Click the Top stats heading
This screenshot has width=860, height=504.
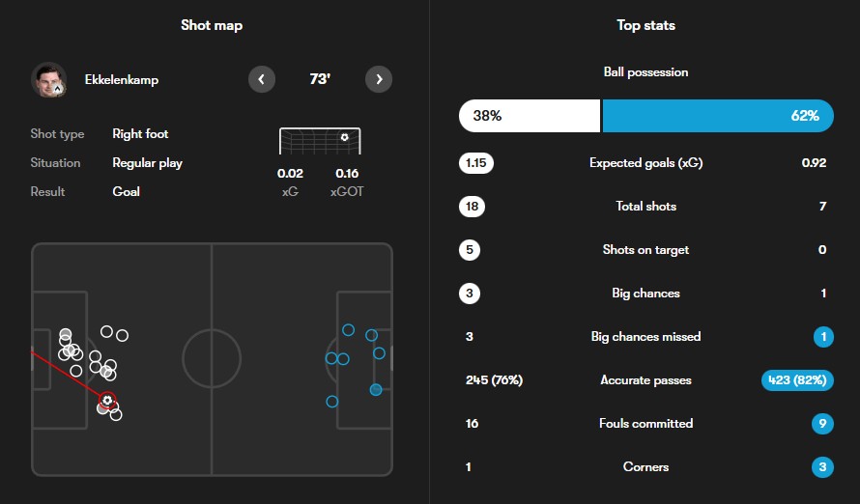(645, 25)
